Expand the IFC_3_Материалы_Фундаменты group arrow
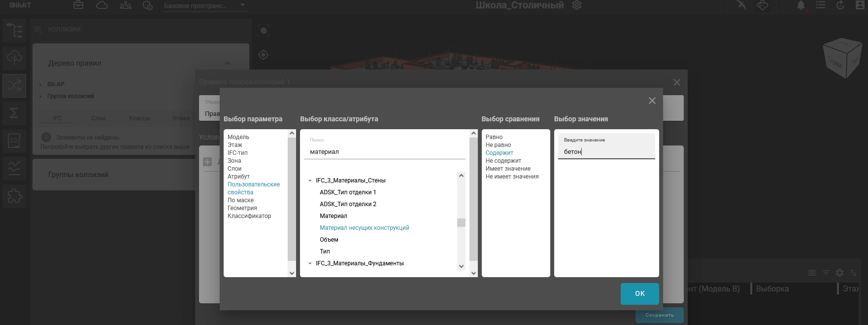The height and width of the screenshot is (325, 868). click(310, 263)
